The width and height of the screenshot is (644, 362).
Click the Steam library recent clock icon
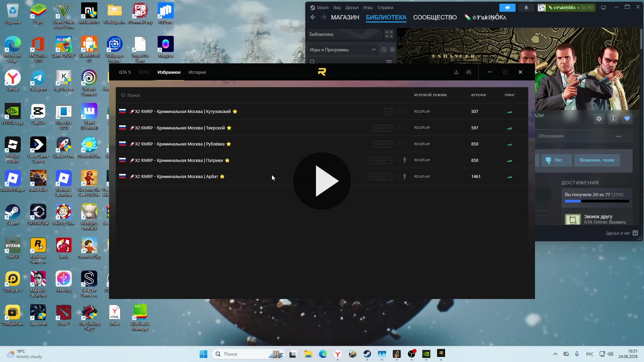tap(384, 50)
